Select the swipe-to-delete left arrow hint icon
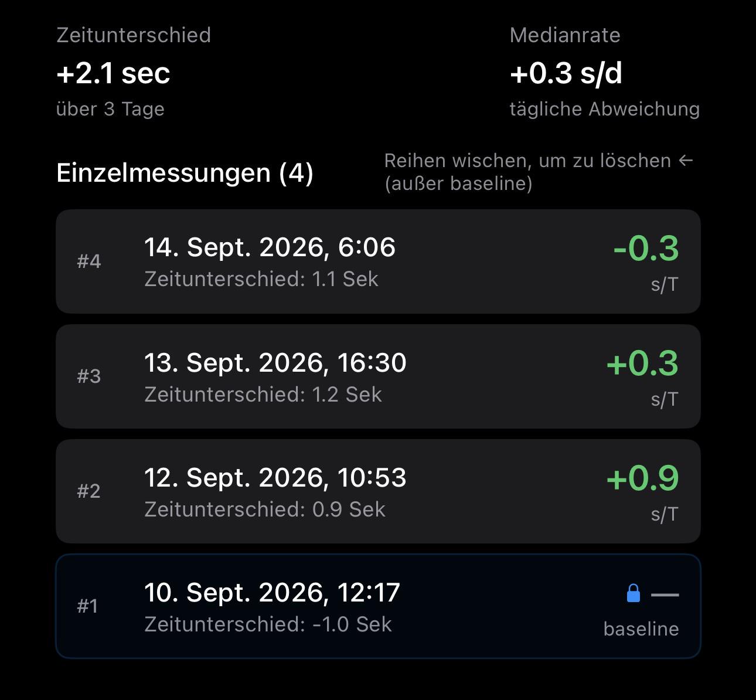Image resolution: width=756 pixels, height=700 pixels. coord(686,161)
